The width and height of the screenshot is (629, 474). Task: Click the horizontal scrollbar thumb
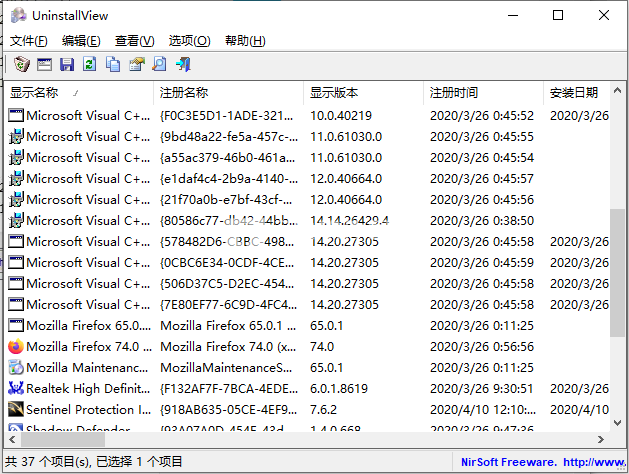[63, 440]
